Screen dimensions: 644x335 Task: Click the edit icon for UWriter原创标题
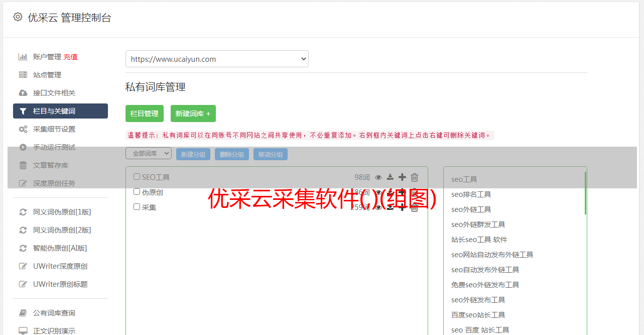23,284
